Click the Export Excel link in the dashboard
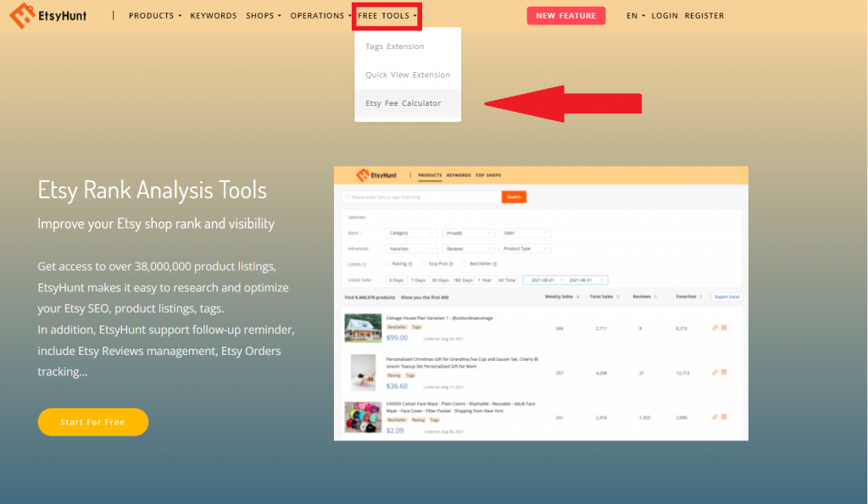868x504 pixels. (726, 296)
